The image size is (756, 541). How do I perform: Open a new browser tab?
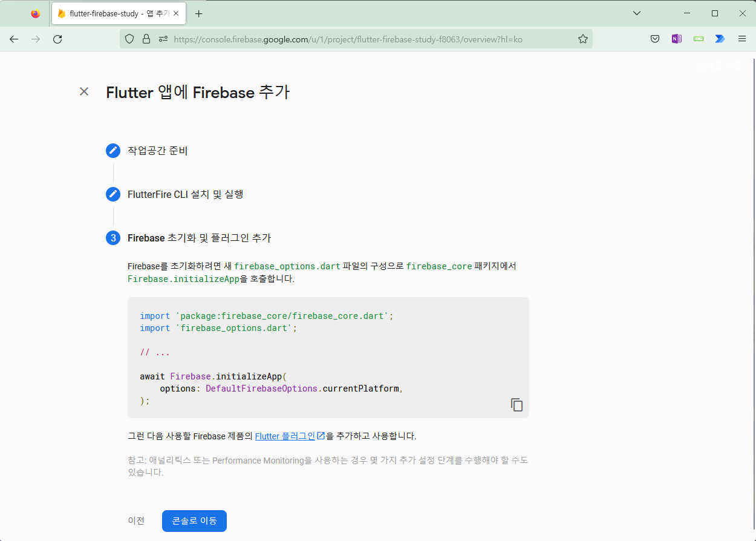pyautogui.click(x=199, y=13)
